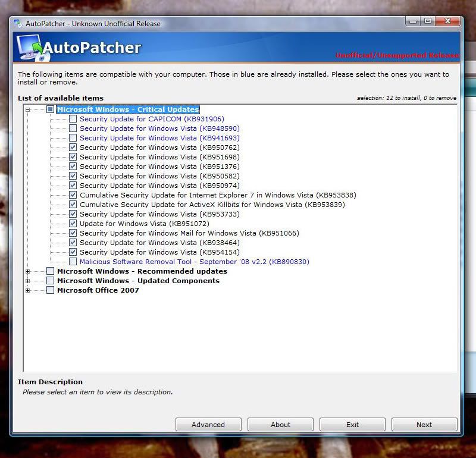Check Microsoft Windows - Updated Components box
The height and width of the screenshot is (458, 476).
coord(51,280)
